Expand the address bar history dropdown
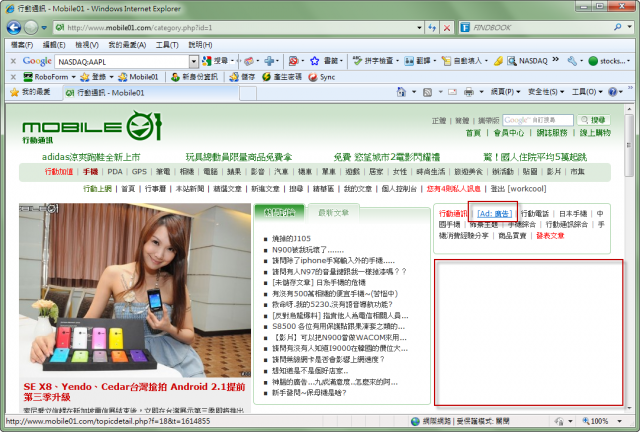The width and height of the screenshot is (640, 432). [420, 28]
